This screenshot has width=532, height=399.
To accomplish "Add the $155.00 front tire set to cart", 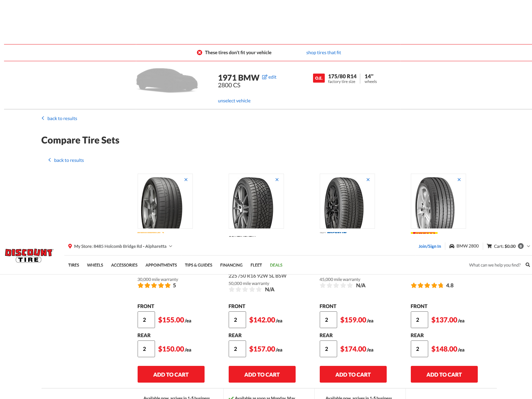I will click(171, 374).
